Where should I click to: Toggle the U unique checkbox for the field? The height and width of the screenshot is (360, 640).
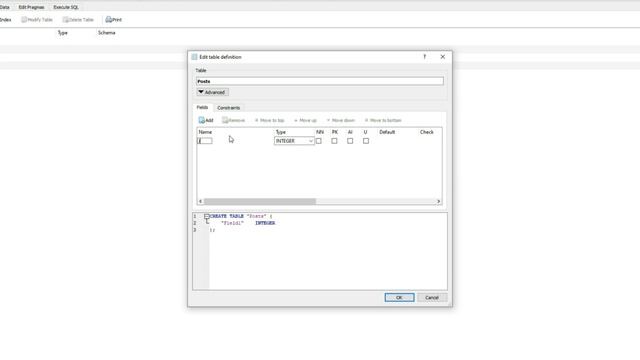pyautogui.click(x=366, y=141)
